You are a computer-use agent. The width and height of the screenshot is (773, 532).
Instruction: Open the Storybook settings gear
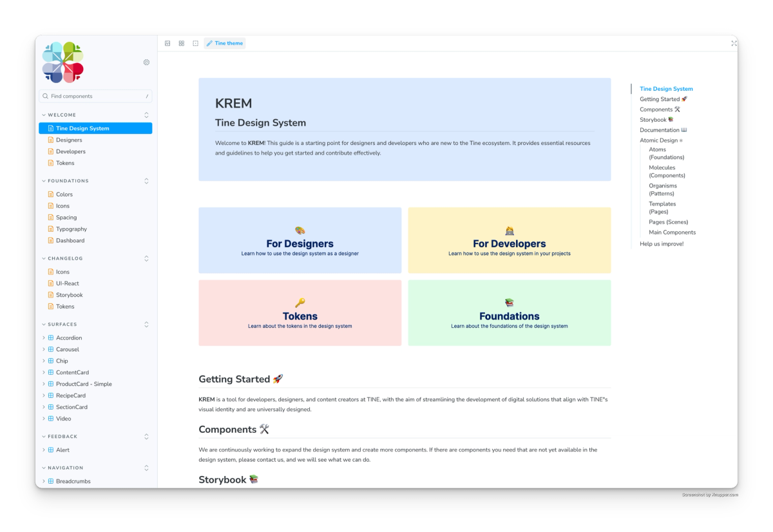tap(146, 62)
